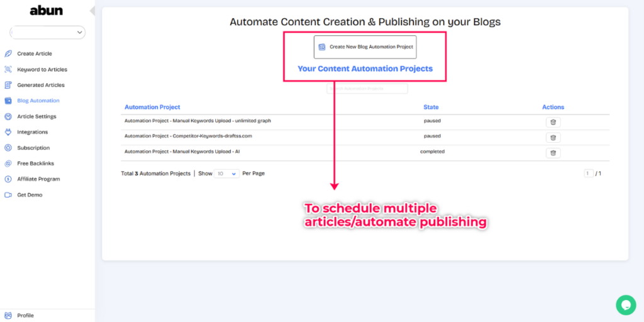The width and height of the screenshot is (644, 322).
Task: Delete the unlimited graph automation project
Action: (553, 122)
